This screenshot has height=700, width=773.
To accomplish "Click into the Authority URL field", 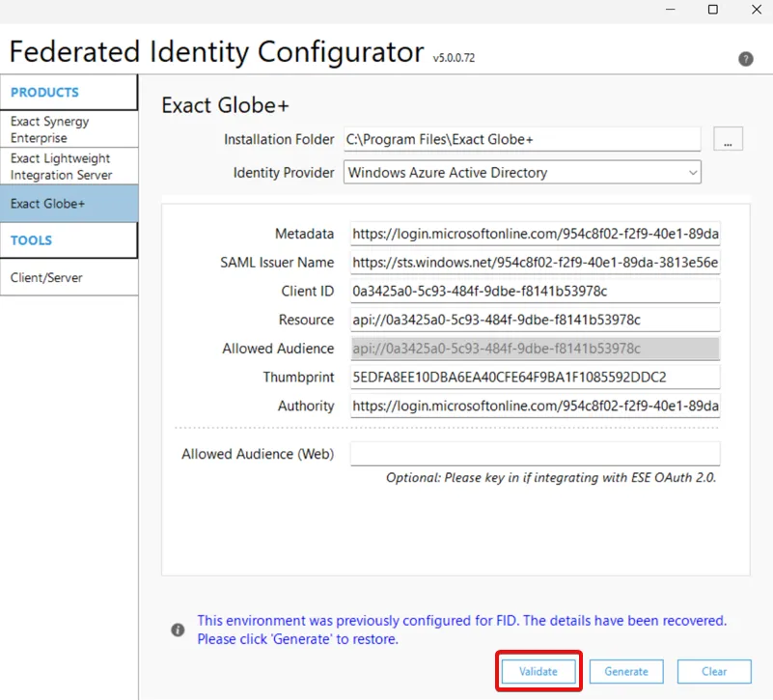I will [x=535, y=406].
